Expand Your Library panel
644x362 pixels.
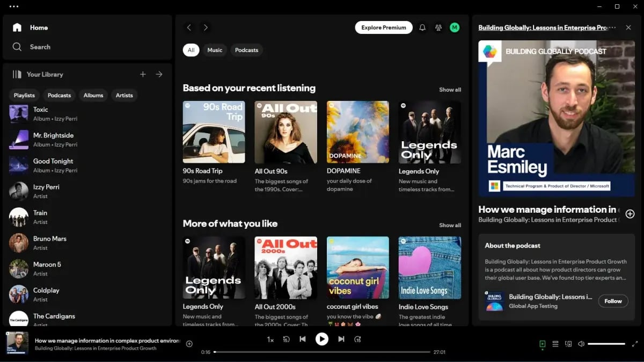coord(159,74)
